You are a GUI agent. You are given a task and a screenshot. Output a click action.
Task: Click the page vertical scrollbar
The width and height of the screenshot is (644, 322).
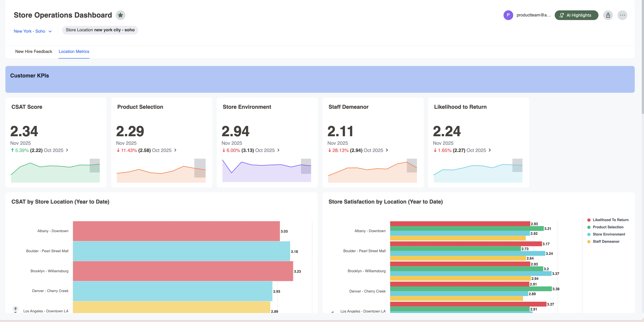pos(642,57)
